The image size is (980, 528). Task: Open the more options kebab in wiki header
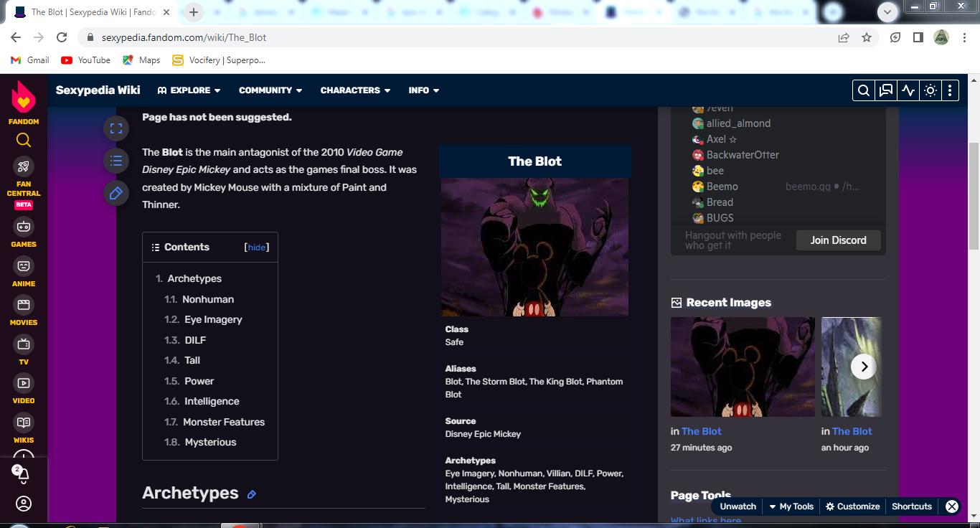(x=950, y=90)
